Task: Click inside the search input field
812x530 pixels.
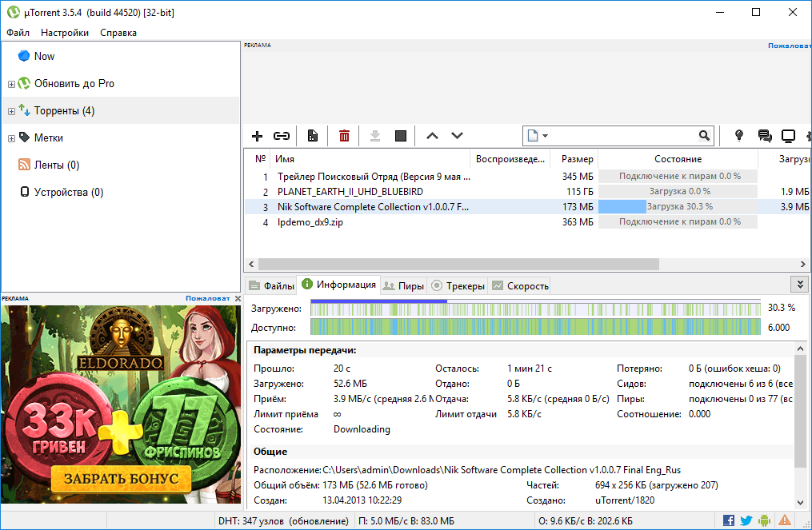Action: [622, 136]
